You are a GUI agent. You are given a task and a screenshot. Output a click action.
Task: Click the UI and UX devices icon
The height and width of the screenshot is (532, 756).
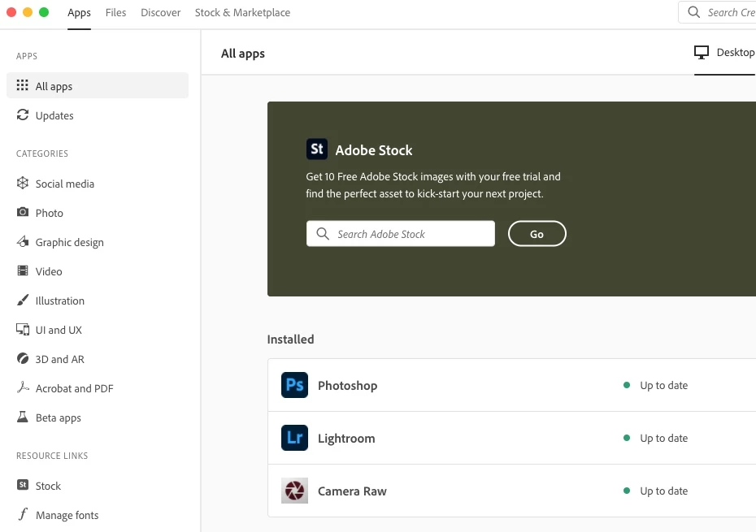point(23,329)
